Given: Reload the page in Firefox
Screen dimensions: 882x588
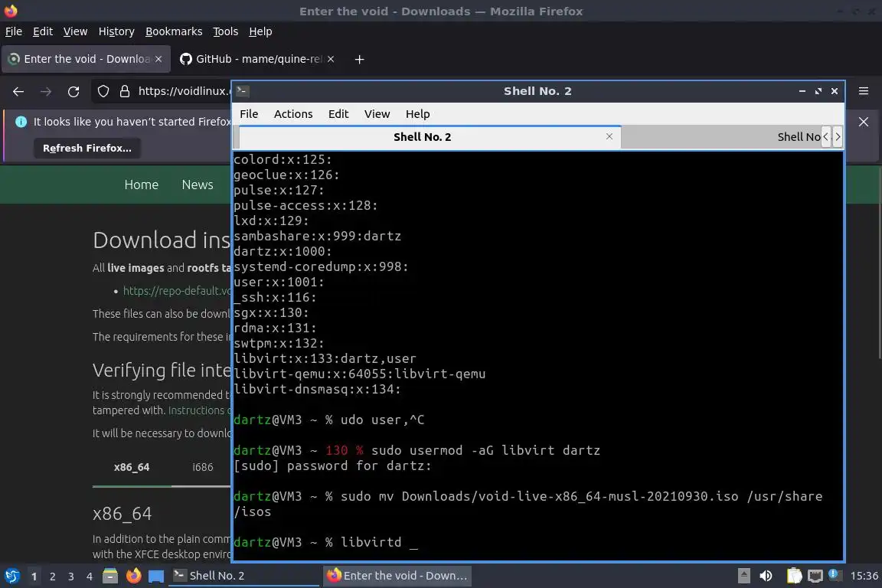Looking at the screenshot, I should (73, 91).
